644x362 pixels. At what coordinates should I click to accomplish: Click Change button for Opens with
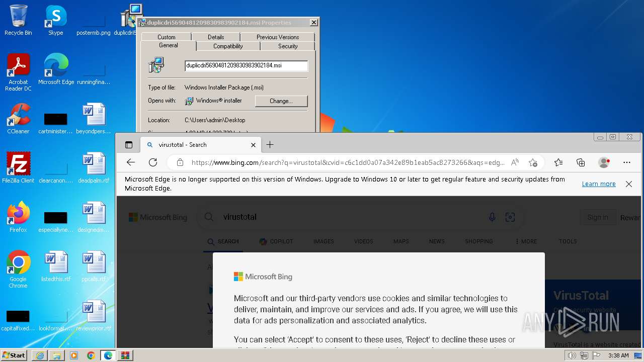281,101
